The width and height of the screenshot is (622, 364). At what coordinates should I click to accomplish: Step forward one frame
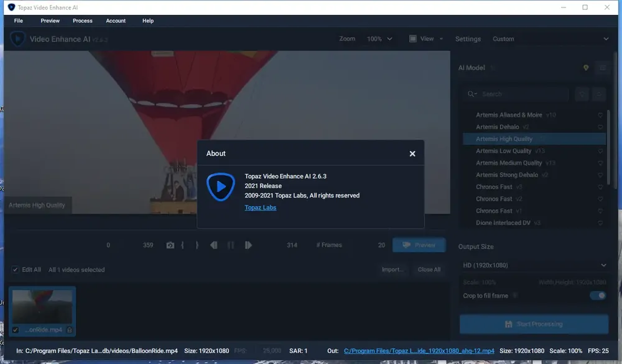[248, 245]
